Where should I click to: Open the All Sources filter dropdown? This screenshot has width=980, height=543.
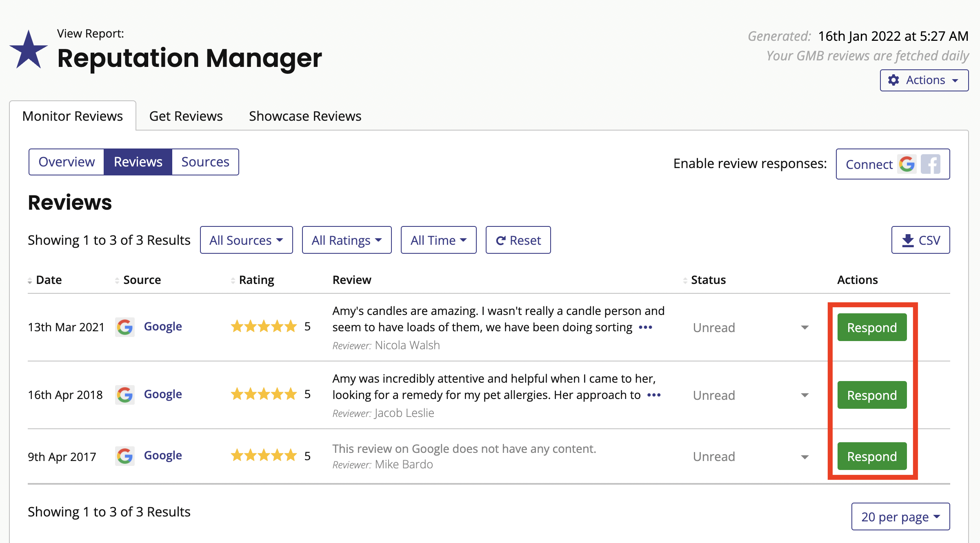(247, 240)
